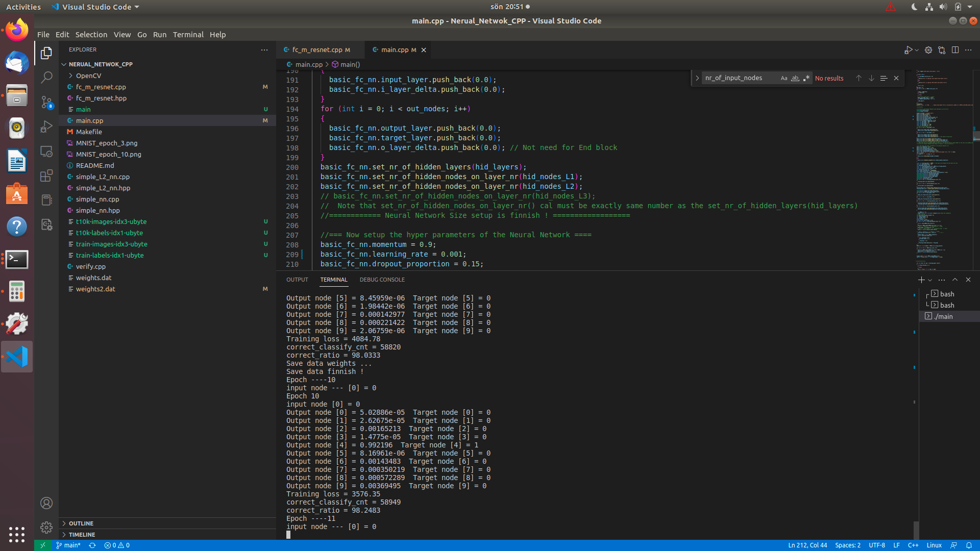980x551 pixels.
Task: Click the main* git branch indicator
Action: 68,545
